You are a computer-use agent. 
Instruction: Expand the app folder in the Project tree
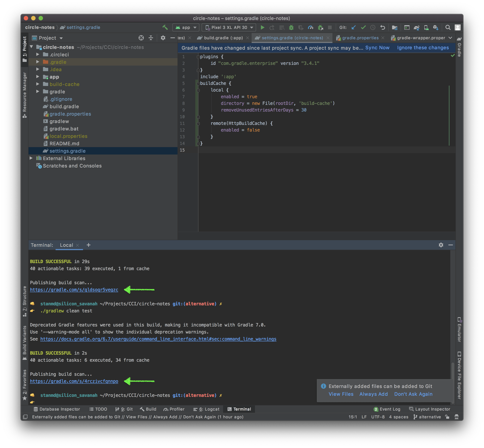coord(38,77)
